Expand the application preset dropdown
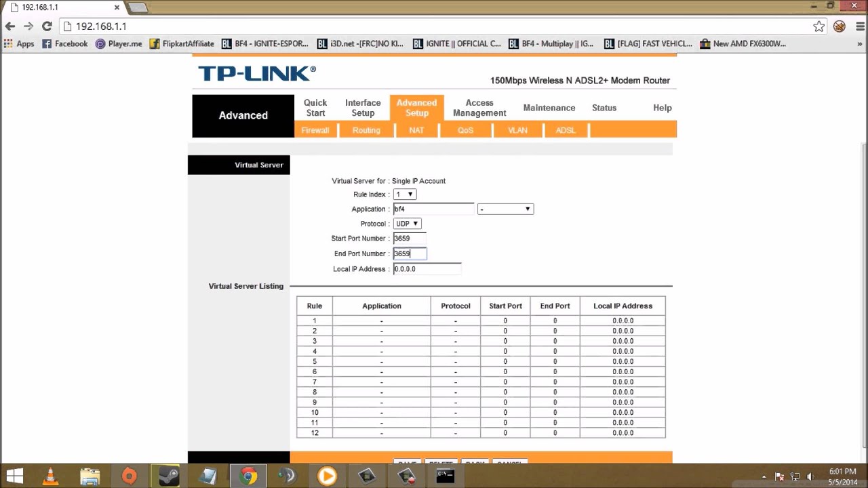 (x=505, y=209)
